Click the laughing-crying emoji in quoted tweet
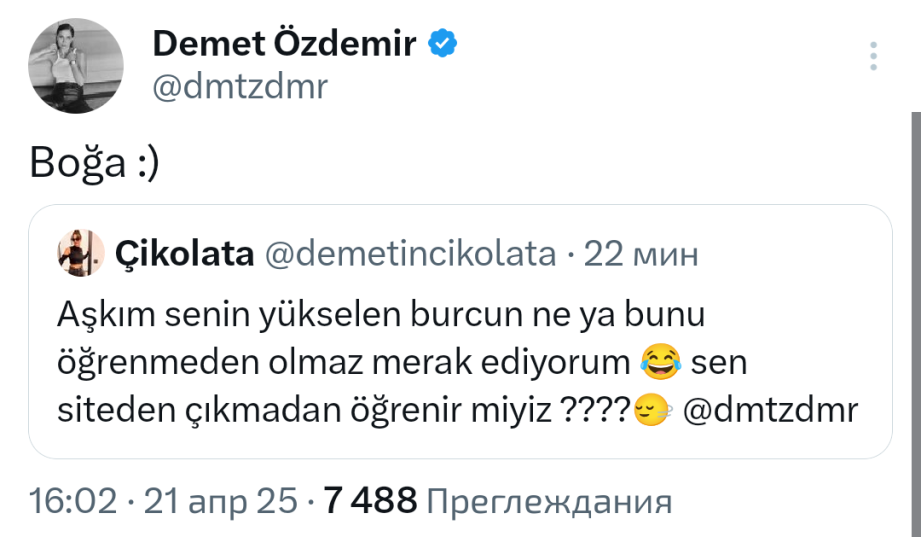Screen dimensions: 921x537 click(x=658, y=363)
